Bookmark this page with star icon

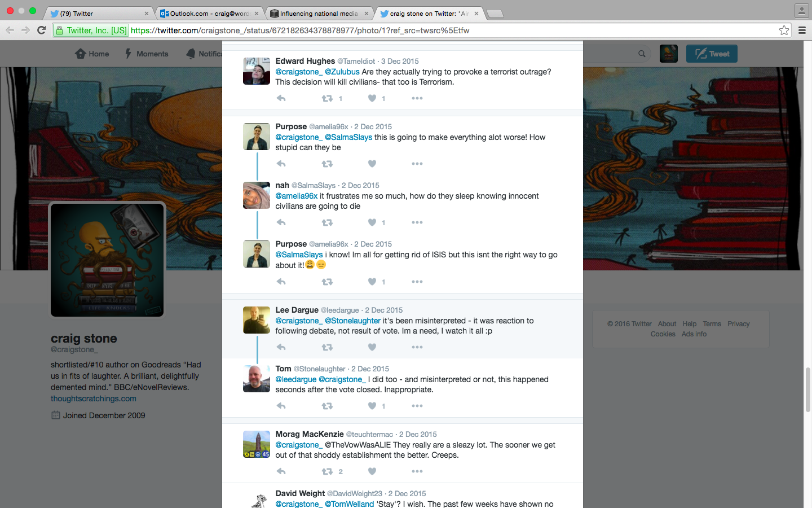point(784,30)
